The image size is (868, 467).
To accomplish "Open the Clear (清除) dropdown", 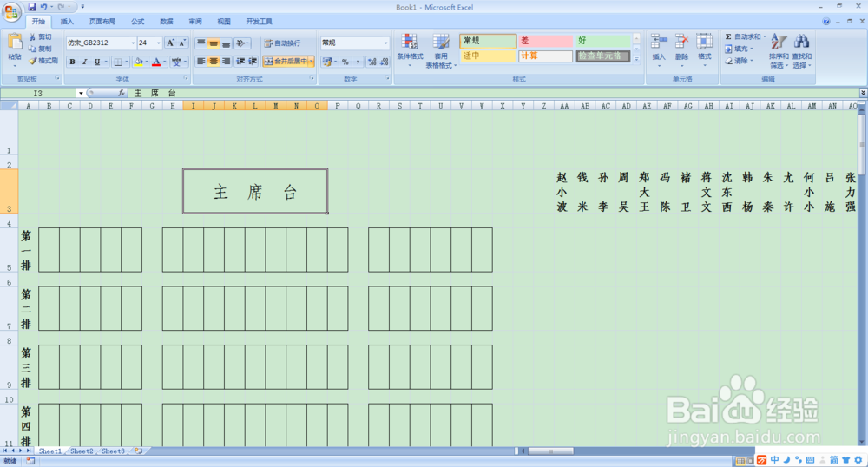I will [739, 61].
